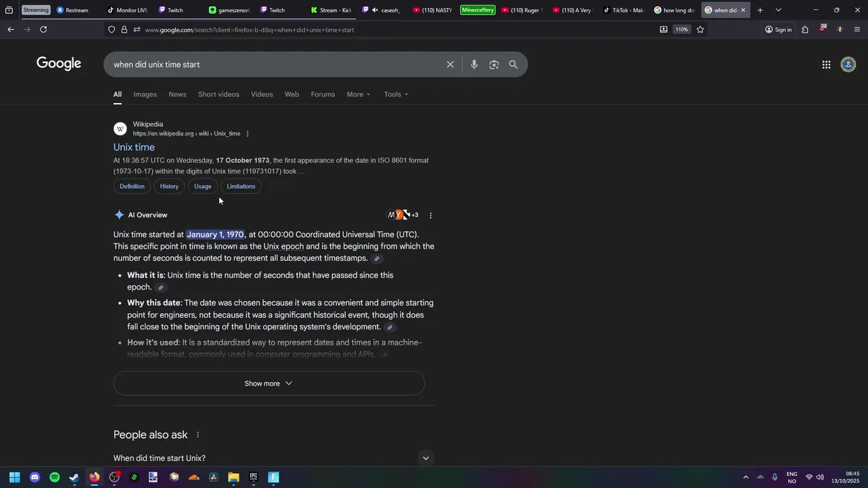Follow the 'Unix epoch' underlined link
The width and height of the screenshot is (868, 488).
tap(283, 247)
